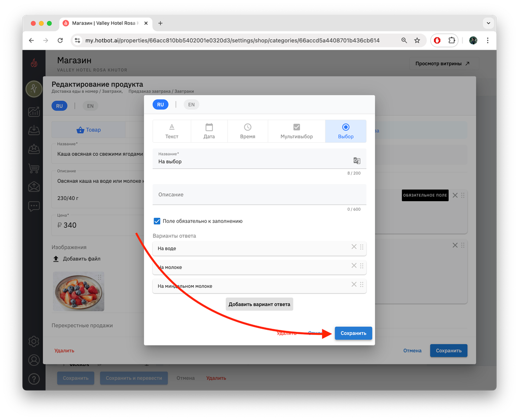Select the Текст field type tab
The width and height of the screenshot is (519, 420).
pos(172,131)
